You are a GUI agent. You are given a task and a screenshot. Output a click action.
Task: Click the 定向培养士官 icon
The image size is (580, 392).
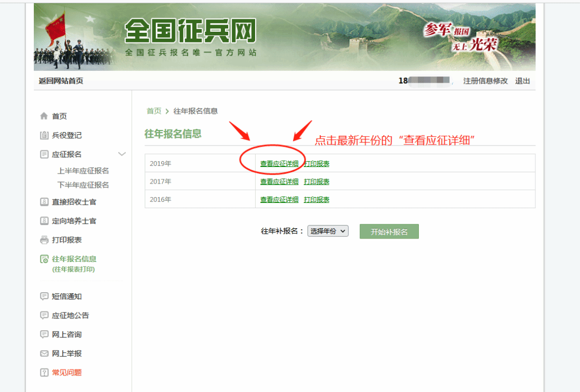click(x=44, y=221)
